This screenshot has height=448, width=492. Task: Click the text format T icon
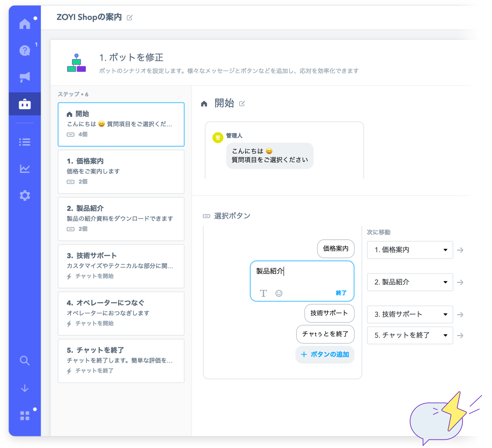(263, 293)
